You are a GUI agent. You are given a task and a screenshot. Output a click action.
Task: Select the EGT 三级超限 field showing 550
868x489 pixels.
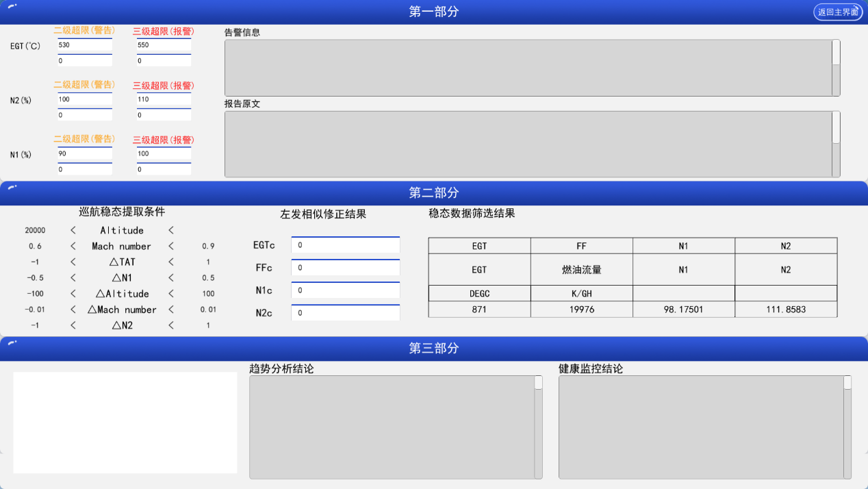click(164, 45)
